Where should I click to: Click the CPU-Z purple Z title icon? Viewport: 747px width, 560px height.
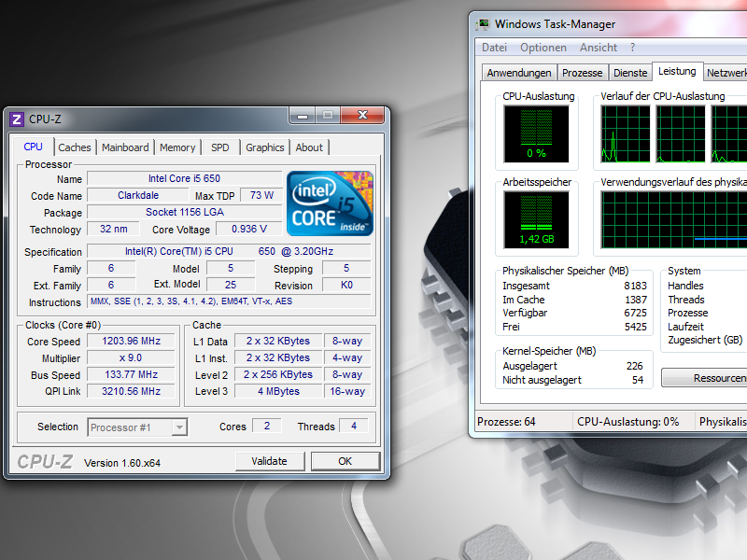17,119
